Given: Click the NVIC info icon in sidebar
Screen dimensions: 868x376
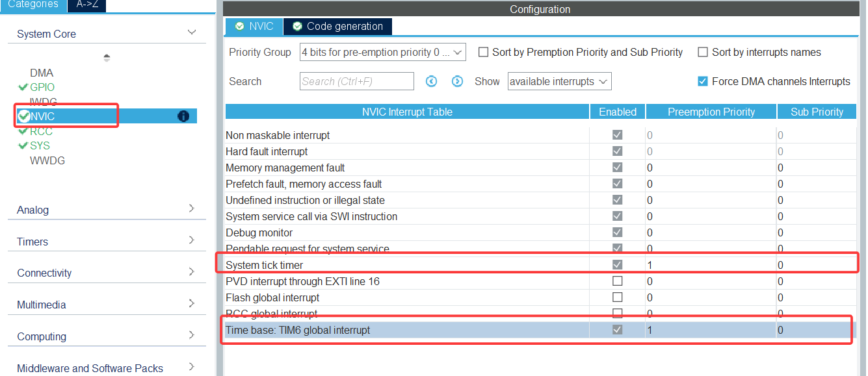Looking at the screenshot, I should point(183,116).
